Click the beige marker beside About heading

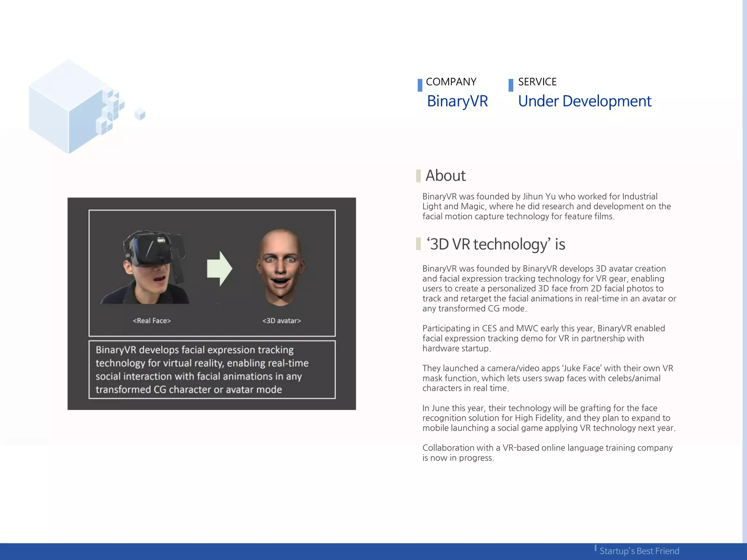click(x=418, y=176)
